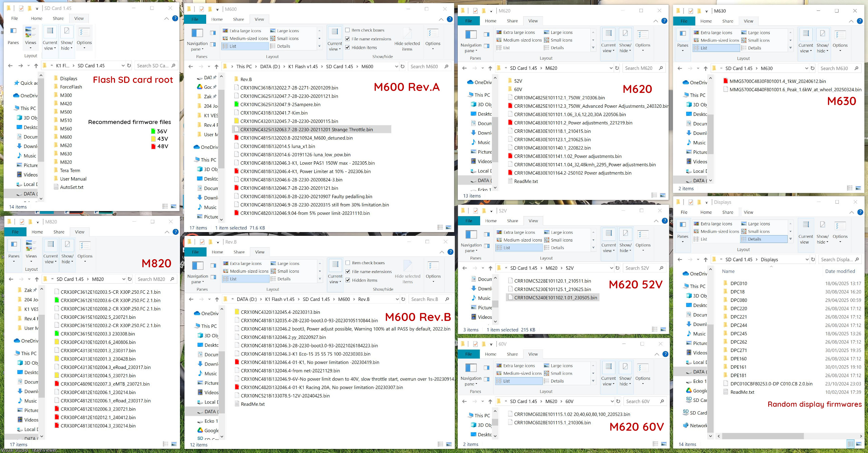
Task: Open Show/hide dropdown in SD Card 1.45 ribbon
Action: click(x=66, y=45)
